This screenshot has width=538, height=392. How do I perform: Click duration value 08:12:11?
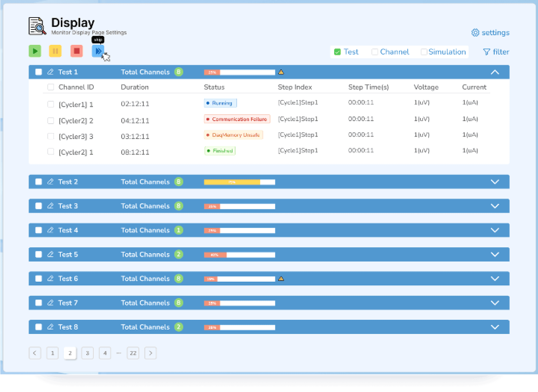tap(135, 152)
